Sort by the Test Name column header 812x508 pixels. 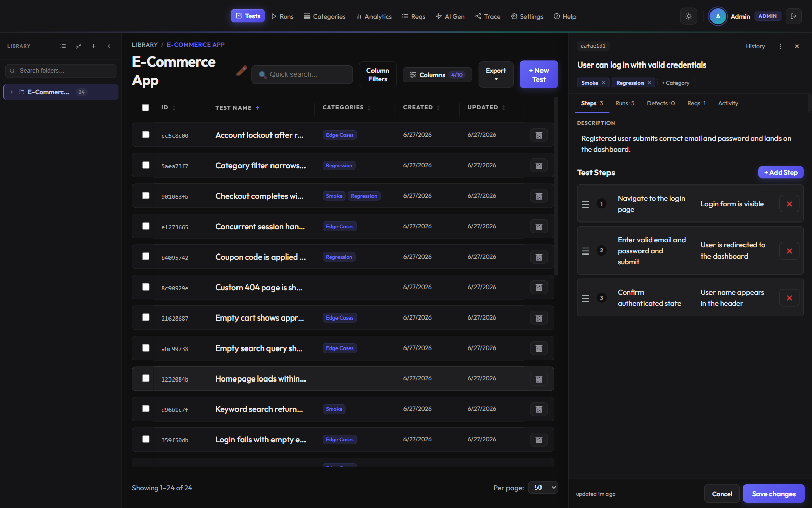(x=237, y=108)
